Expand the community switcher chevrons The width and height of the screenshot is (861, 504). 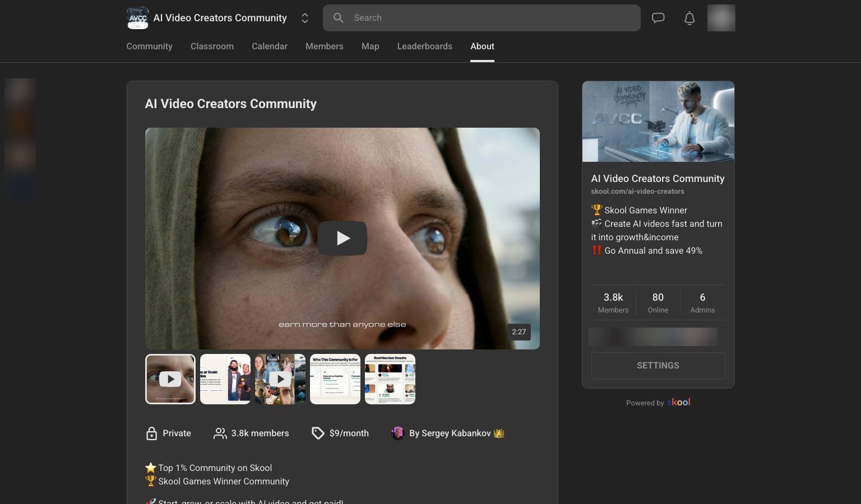305,18
